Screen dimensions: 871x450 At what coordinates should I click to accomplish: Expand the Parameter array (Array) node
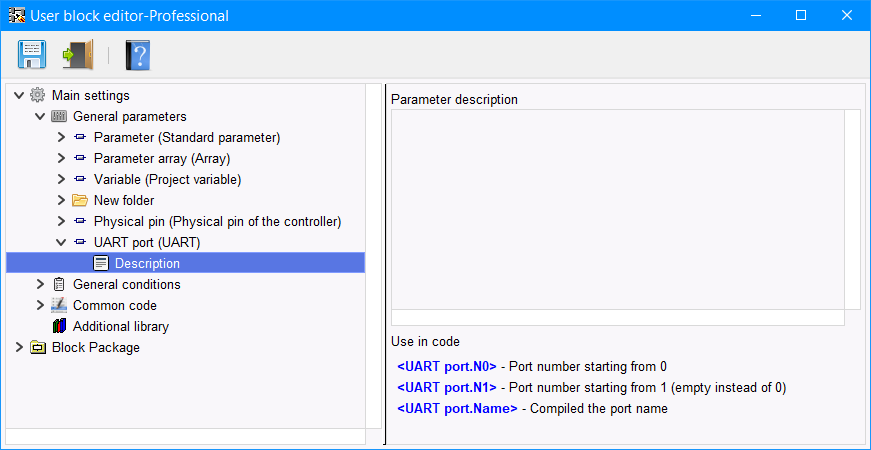coord(61,159)
